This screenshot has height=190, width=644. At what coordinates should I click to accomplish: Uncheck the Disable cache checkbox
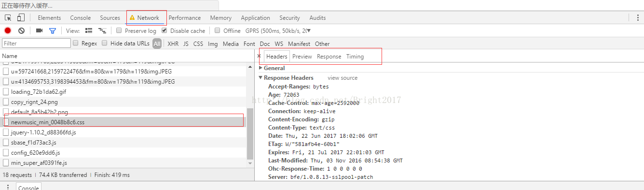(164, 30)
